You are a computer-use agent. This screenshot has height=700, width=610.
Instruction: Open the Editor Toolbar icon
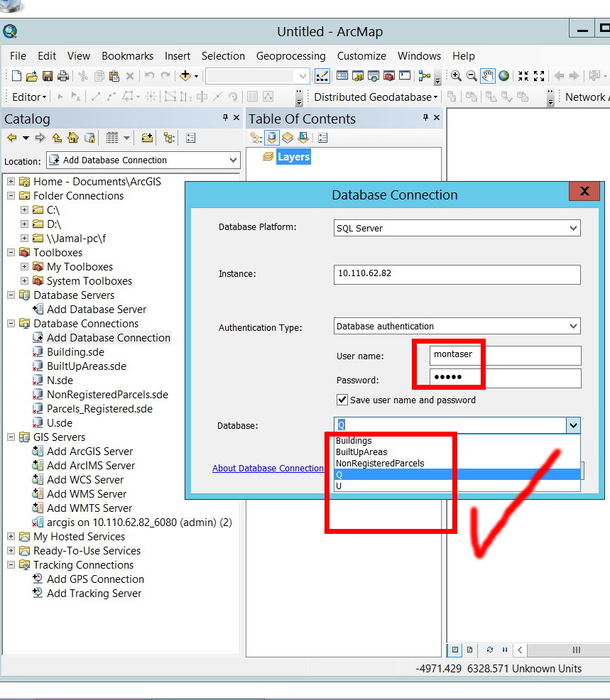click(322, 76)
